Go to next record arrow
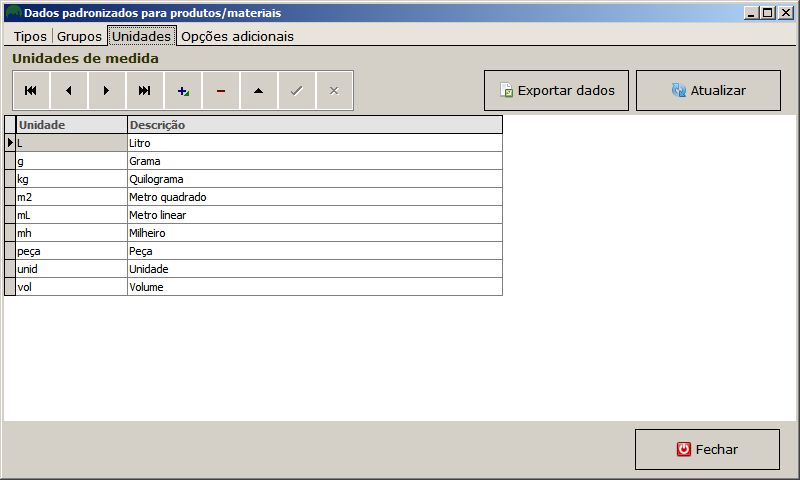Image resolution: width=800 pixels, height=480 pixels. (x=107, y=91)
